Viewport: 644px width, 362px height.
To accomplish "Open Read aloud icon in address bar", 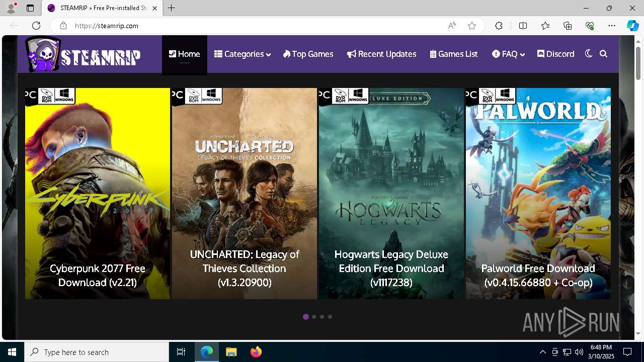I will pos(452,26).
